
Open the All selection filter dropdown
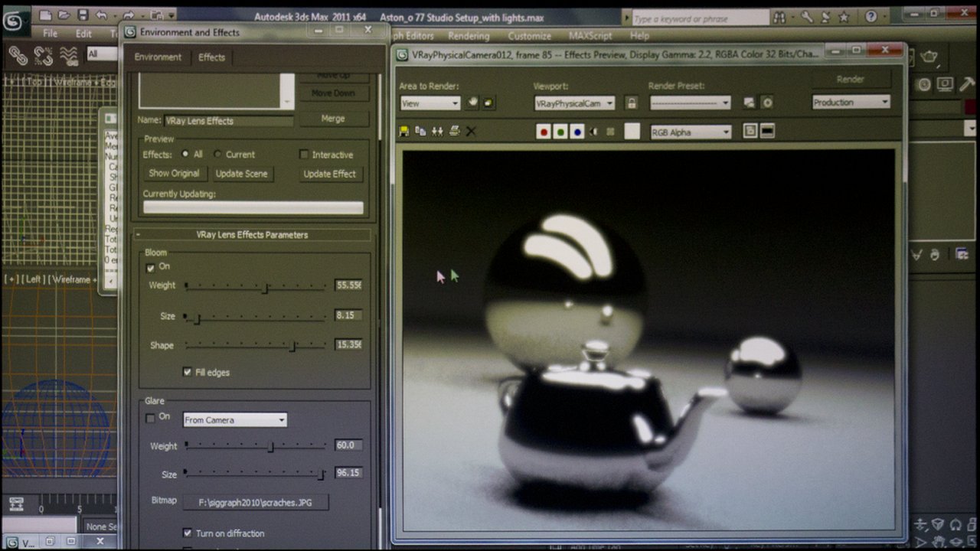(x=103, y=54)
